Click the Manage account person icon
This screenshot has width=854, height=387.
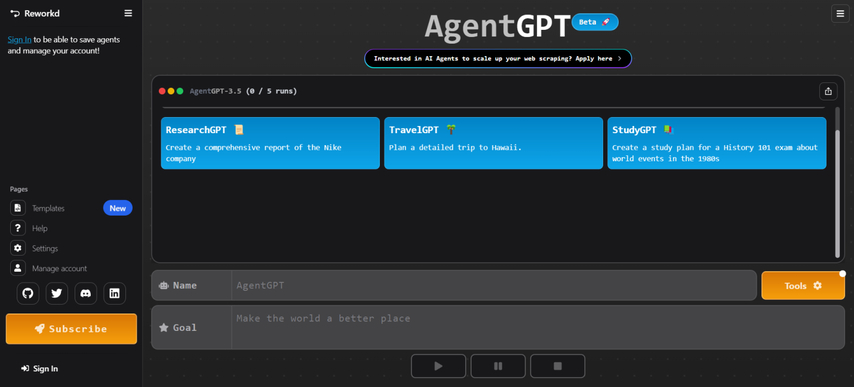(18, 268)
